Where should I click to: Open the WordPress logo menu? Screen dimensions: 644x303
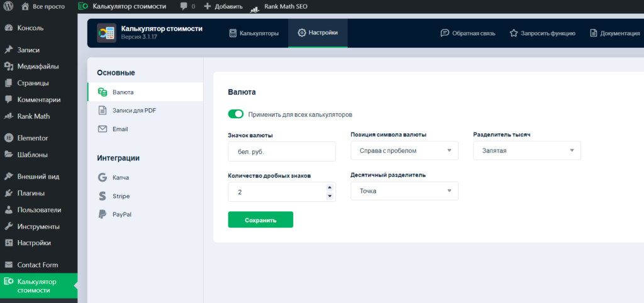pos(8,6)
